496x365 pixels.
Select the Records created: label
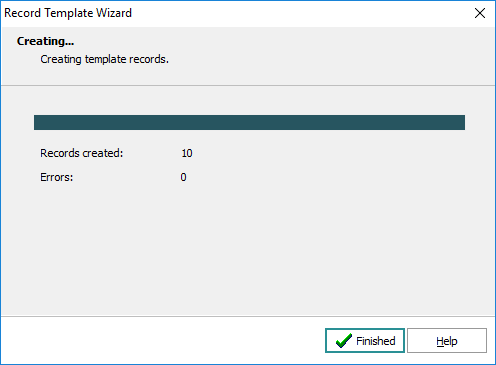tap(82, 153)
